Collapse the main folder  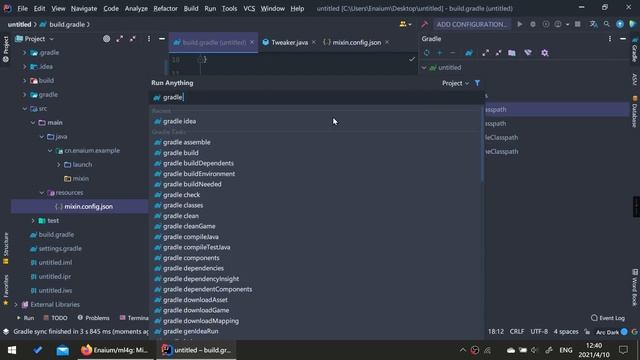[x=33, y=122]
